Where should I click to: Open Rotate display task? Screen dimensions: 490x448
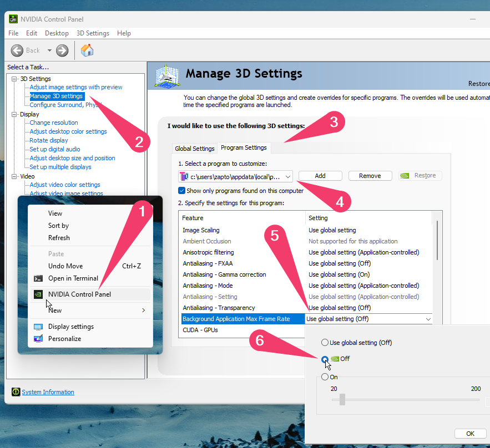49,140
